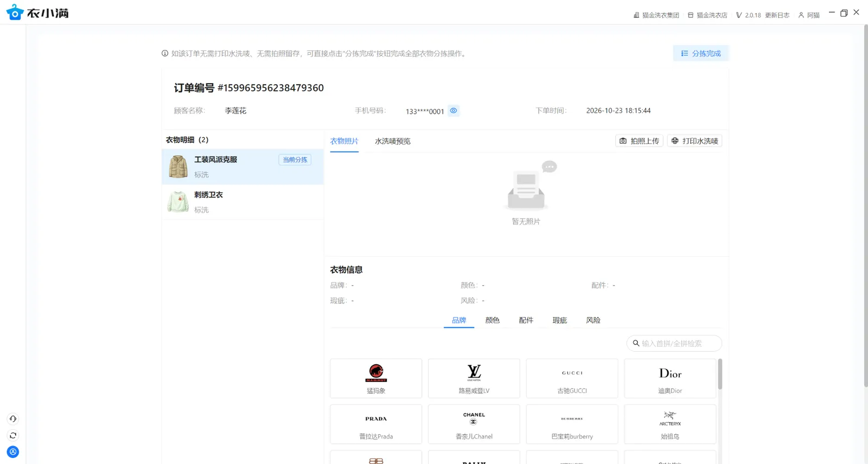Image resolution: width=868 pixels, height=464 pixels.
Task: Select the 始祖鸟 Arc'teryx brand card
Action: 670,424
